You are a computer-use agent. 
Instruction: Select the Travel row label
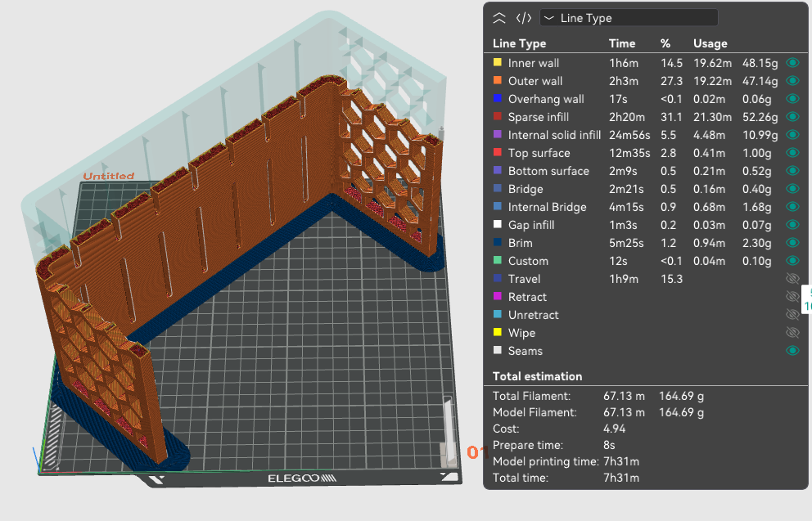524,279
